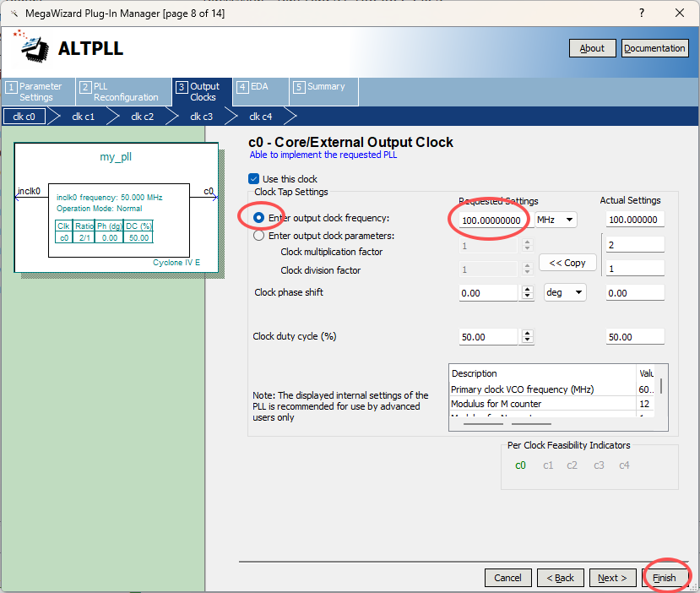Click the < Back button
Viewport: 700px width, 593px height.
pyautogui.click(x=561, y=578)
